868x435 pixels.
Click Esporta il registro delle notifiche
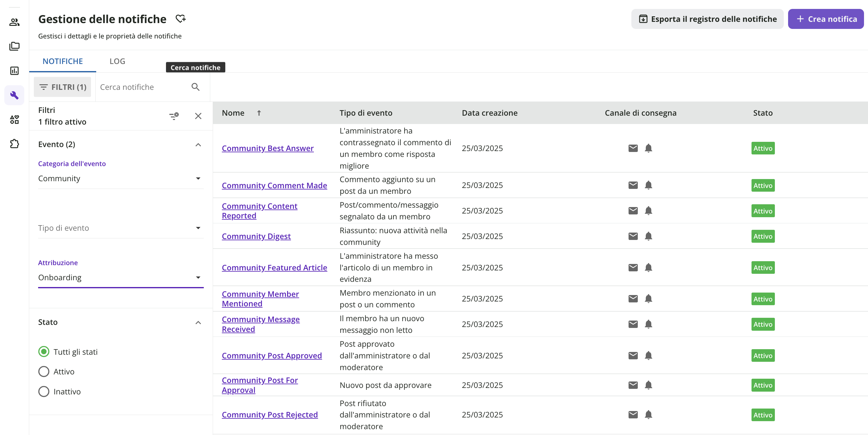707,19
